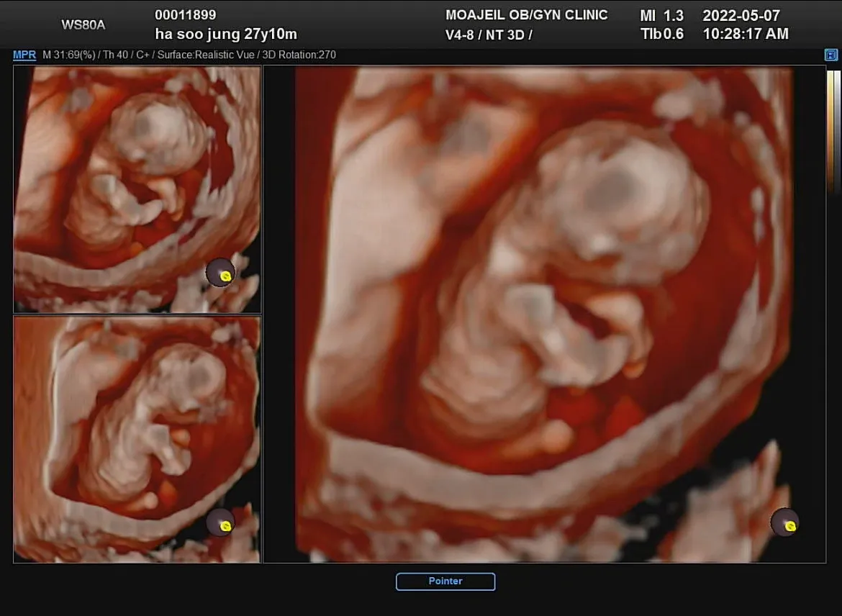Select the bottom-left 3D fetal thumbnail view
Screen dimensions: 842x616
coord(137,439)
